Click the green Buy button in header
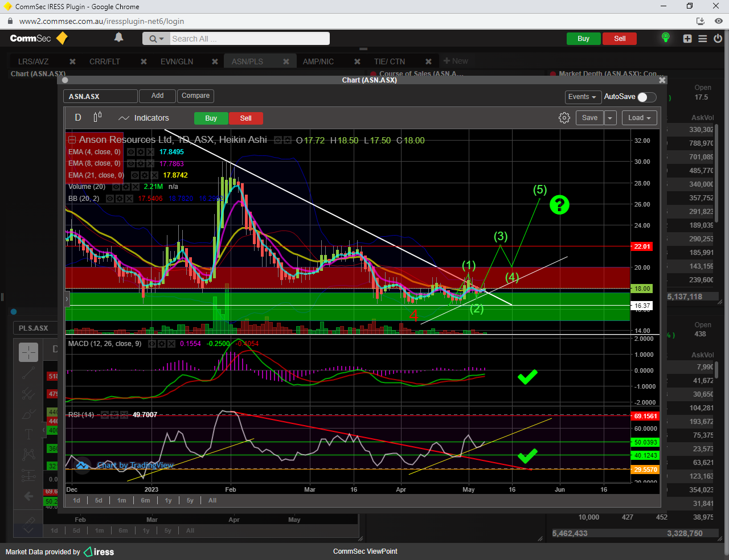This screenshot has height=560, width=729. click(x=583, y=39)
